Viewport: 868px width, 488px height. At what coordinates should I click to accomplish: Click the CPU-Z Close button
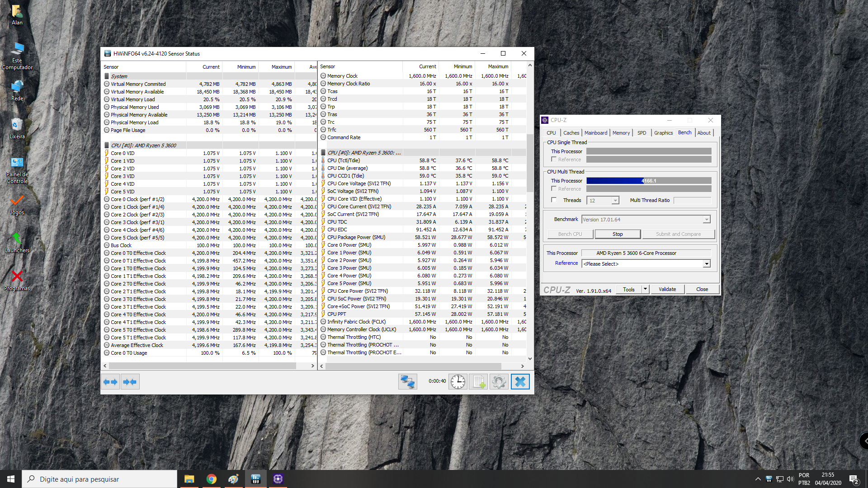pos(702,289)
